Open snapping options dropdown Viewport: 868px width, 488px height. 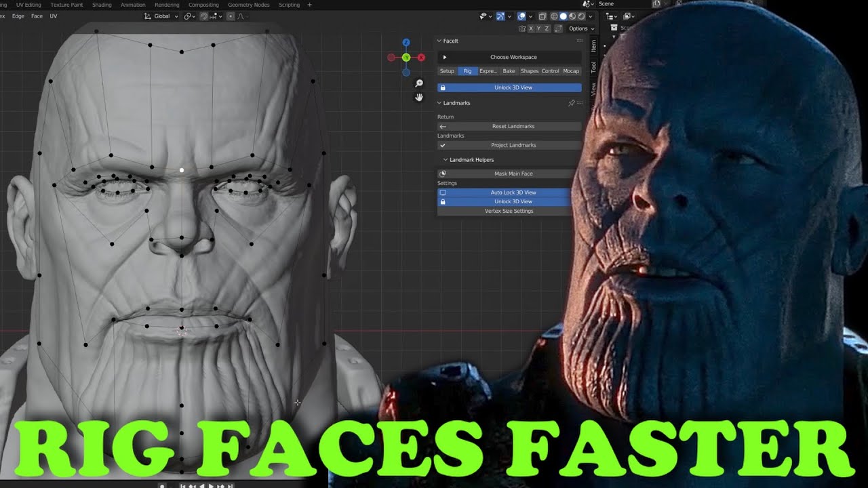(x=216, y=16)
